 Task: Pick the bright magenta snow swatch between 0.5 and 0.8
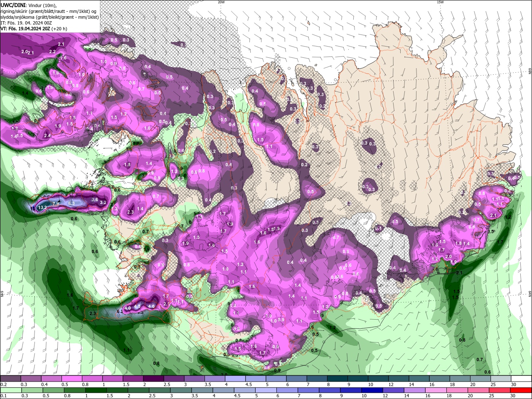coord(71,379)
